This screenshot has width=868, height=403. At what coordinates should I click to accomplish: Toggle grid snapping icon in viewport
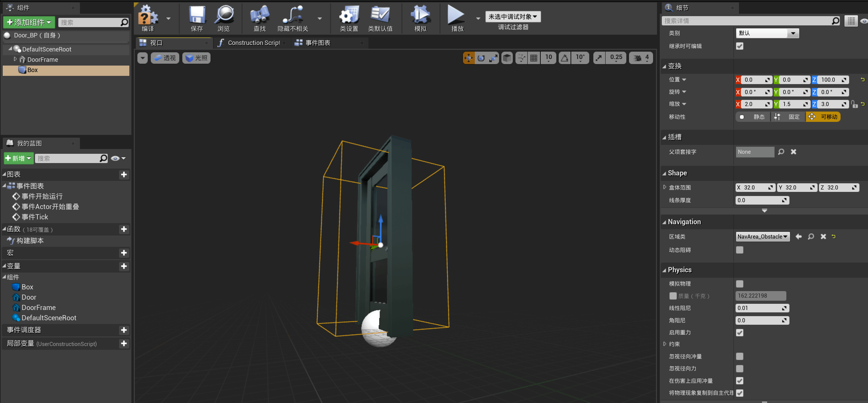pyautogui.click(x=534, y=58)
